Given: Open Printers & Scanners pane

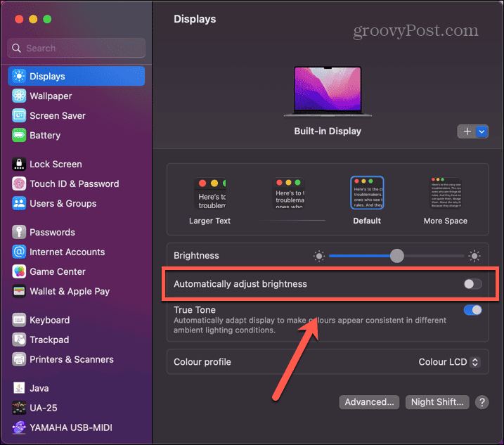Looking at the screenshot, I should (x=76, y=359).
